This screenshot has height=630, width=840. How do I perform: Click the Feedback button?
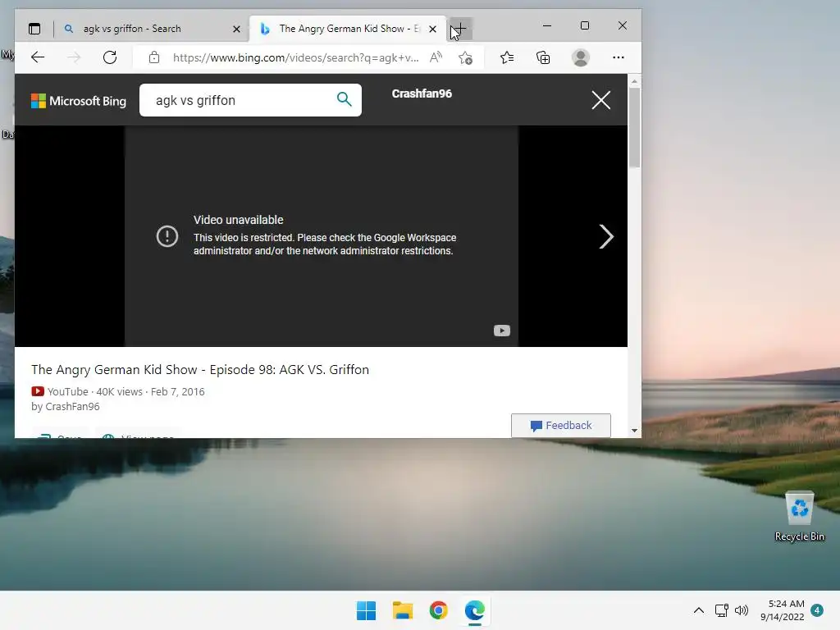tap(561, 426)
